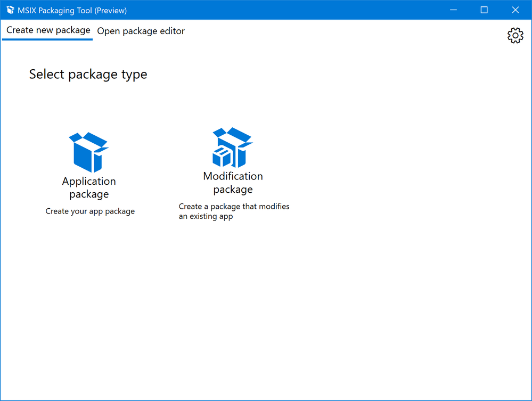Maximize the MSIX Packaging Tool window
This screenshot has width=532, height=401.
coord(484,10)
